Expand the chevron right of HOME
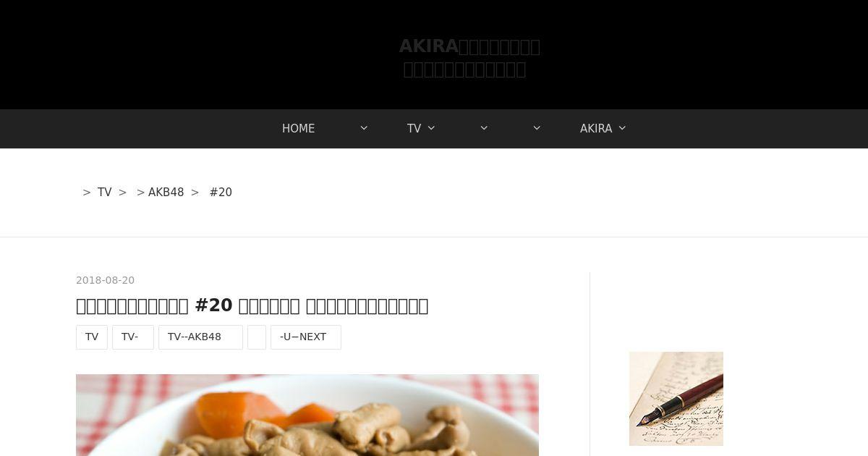Screen dimensions: 868x456 [364, 128]
